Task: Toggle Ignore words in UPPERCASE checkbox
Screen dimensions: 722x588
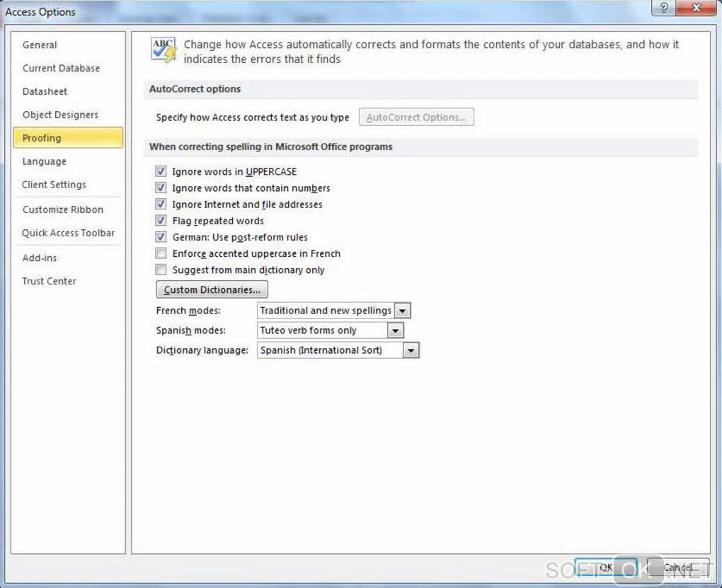Action: 161,171
